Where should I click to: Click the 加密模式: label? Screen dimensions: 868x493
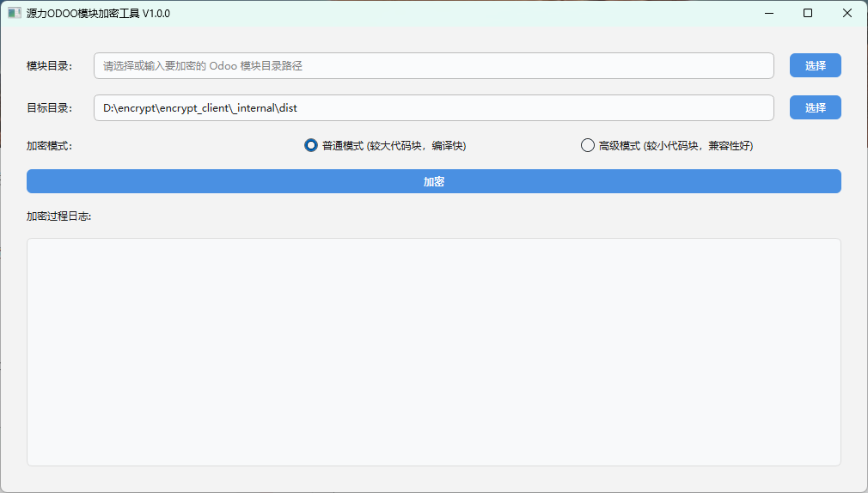49,146
